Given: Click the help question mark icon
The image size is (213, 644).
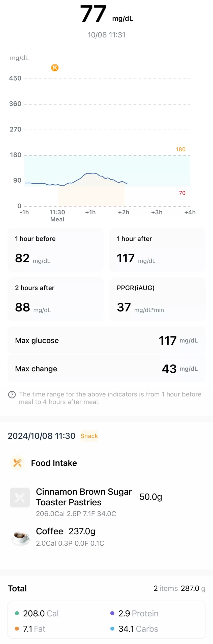Looking at the screenshot, I should 12,394.
